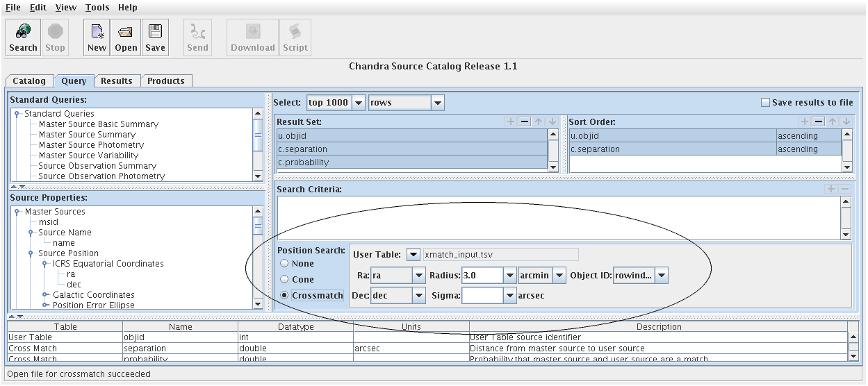Add entry with Sort Order plus icon
Viewport: 868px width, 386px height.
pos(805,121)
